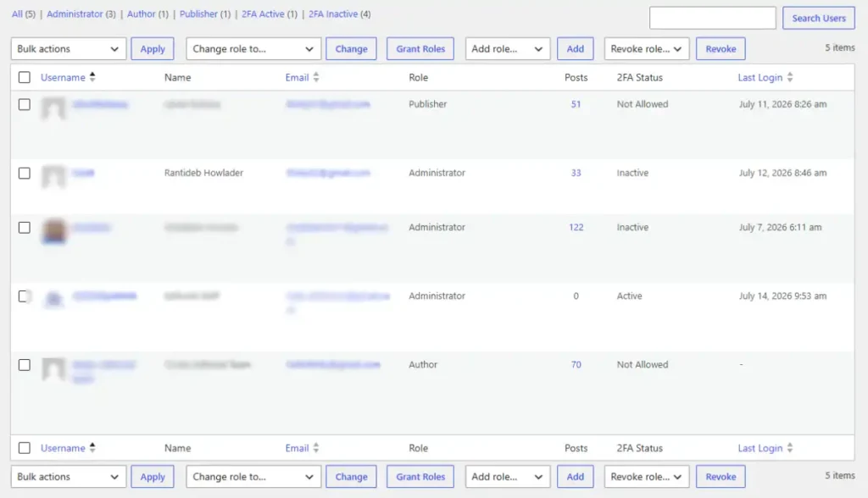Click bottom Apply button
The width and height of the screenshot is (868, 498).
(153, 477)
